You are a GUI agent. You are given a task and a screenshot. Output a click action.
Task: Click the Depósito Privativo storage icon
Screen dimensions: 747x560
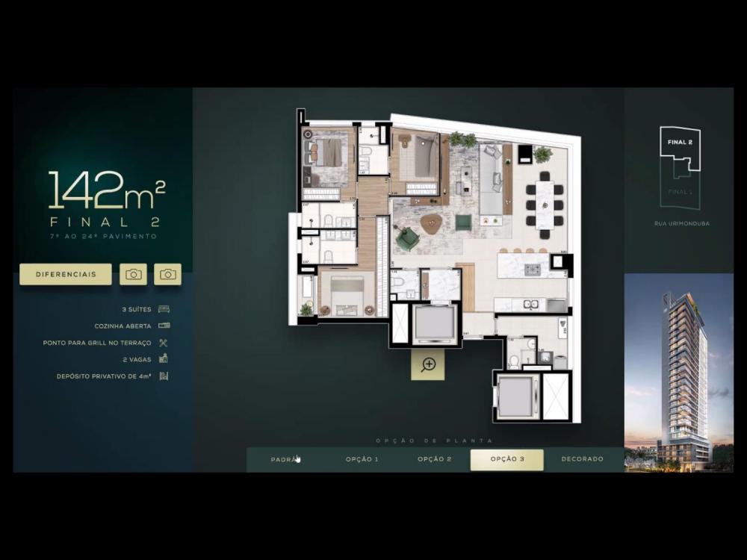(164, 376)
